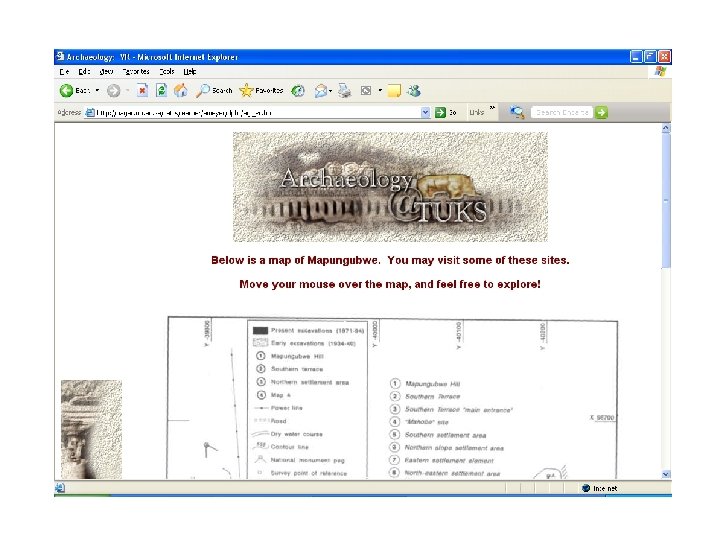Click Southern Terrace in the italic site list

point(432,397)
